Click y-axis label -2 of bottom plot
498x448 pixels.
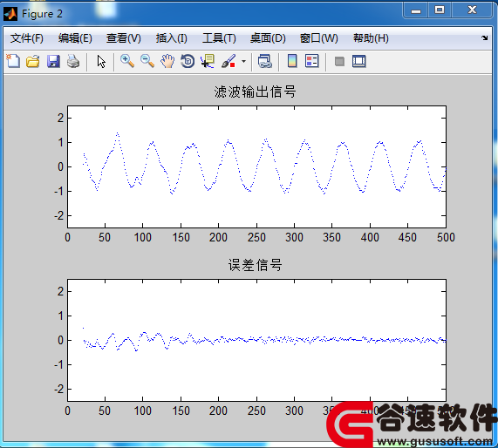59,390
